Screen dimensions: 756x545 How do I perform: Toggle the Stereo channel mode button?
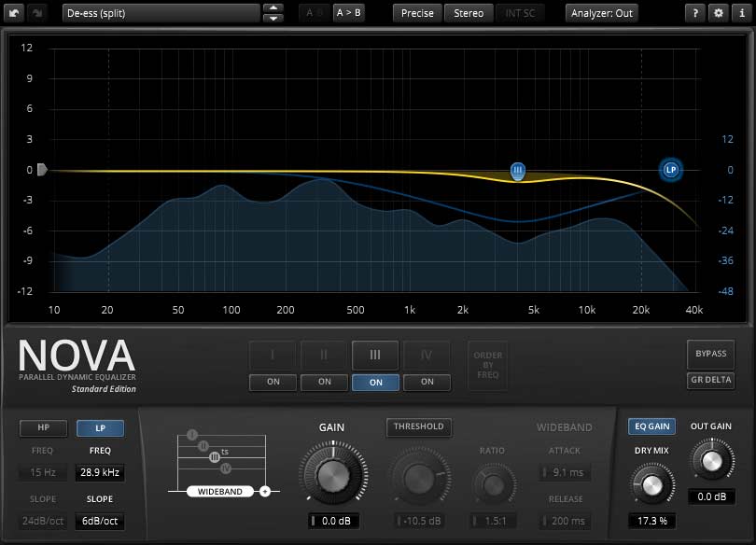[469, 13]
